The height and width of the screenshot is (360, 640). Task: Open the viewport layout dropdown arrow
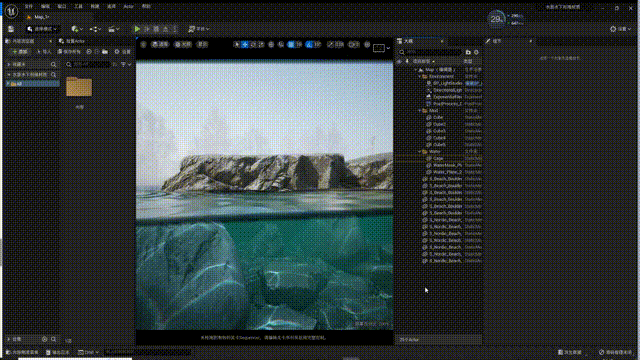(x=388, y=48)
